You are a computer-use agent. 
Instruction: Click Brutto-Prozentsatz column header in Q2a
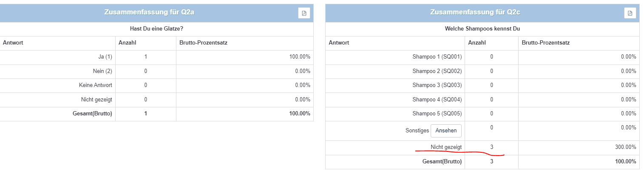[x=203, y=43]
